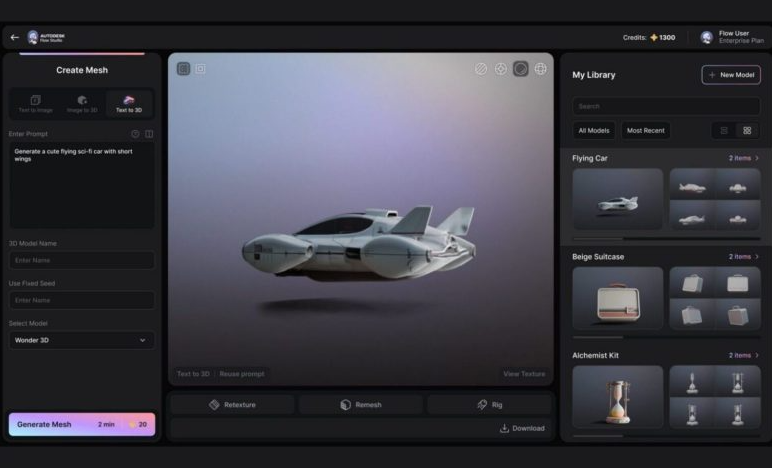Click the Text to 3D viewport label
772x468 pixels.
[x=193, y=374]
